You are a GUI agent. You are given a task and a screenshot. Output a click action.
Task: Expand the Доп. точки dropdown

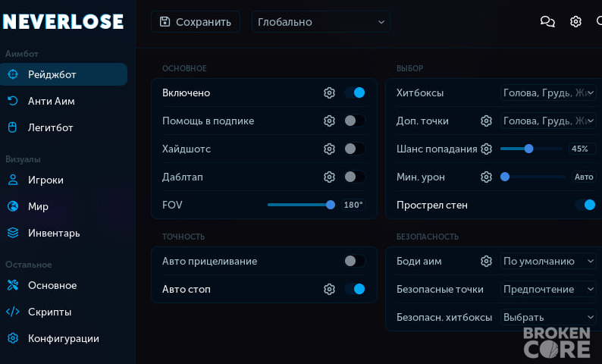[548, 121]
